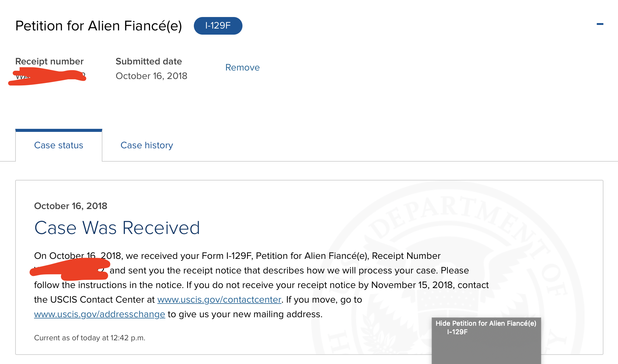Select the Case status tab
Image resolution: width=618 pixels, height=364 pixels.
click(x=59, y=145)
